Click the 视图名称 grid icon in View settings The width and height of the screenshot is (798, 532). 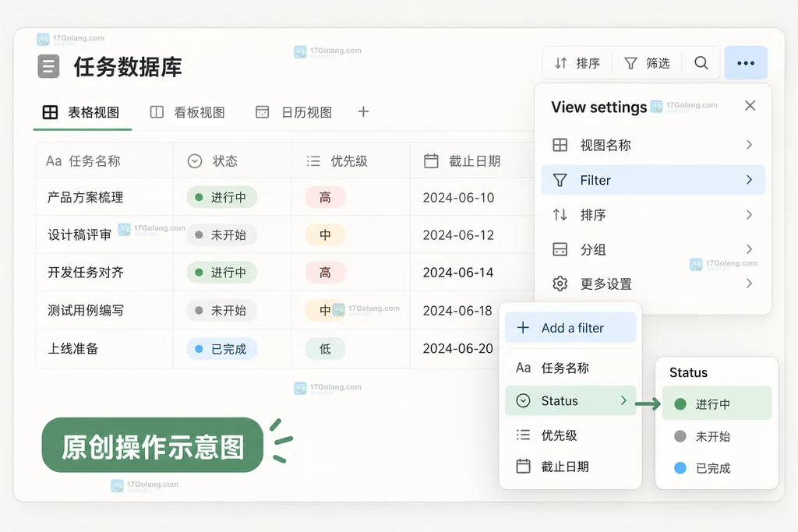tap(560, 145)
